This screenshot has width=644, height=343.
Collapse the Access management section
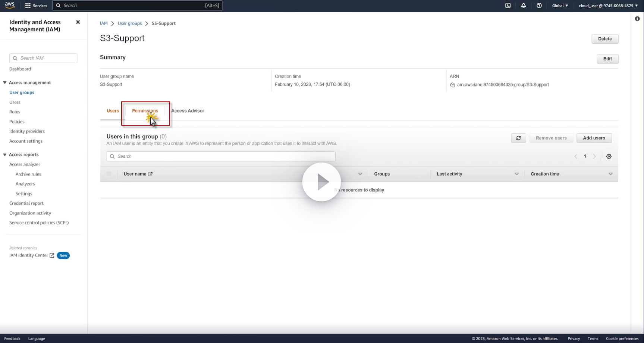pos(5,83)
